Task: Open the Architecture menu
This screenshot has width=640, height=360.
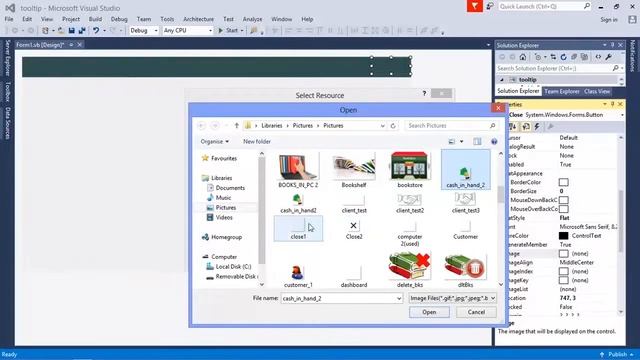Action: point(198,19)
